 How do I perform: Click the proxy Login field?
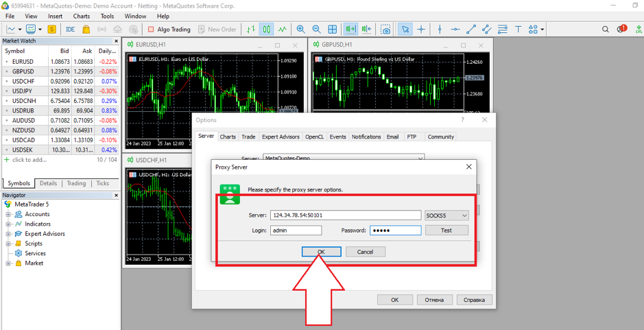(296, 231)
